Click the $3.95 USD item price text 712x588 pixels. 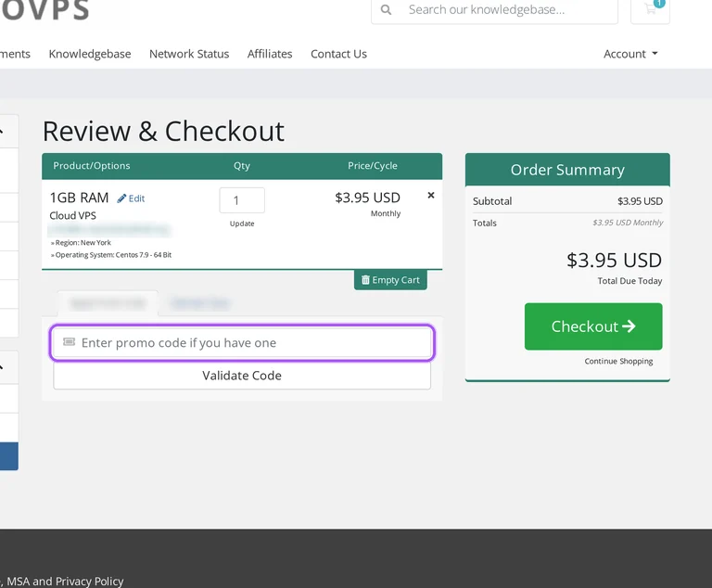tap(367, 198)
